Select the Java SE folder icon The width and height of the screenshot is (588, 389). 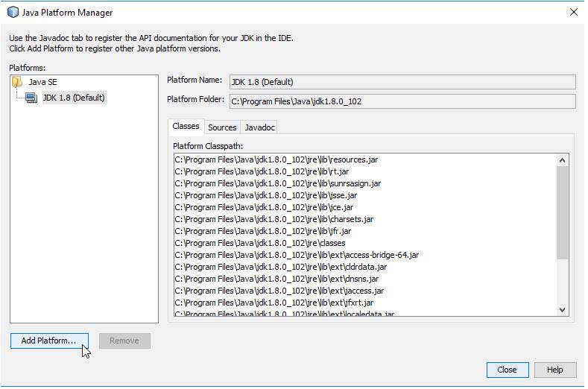pyautogui.click(x=17, y=82)
